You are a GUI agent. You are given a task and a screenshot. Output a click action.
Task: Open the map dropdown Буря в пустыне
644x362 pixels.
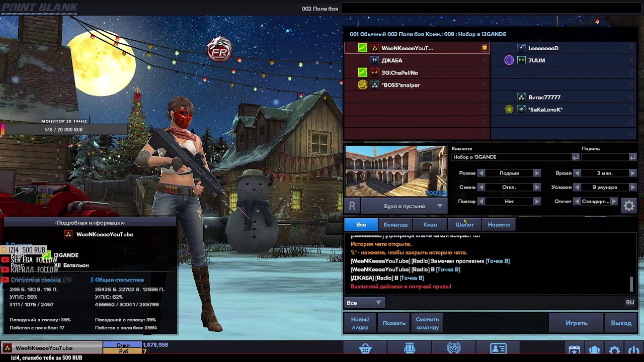pyautogui.click(x=405, y=206)
